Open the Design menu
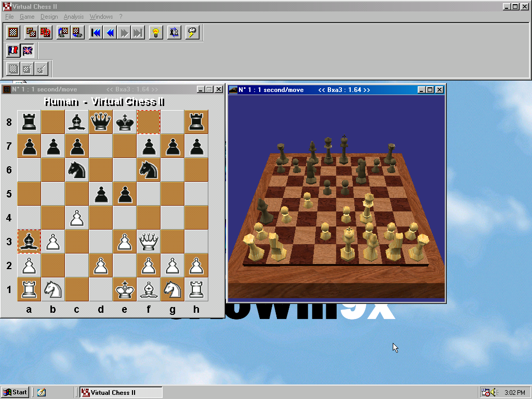The width and height of the screenshot is (532, 399). click(x=49, y=17)
